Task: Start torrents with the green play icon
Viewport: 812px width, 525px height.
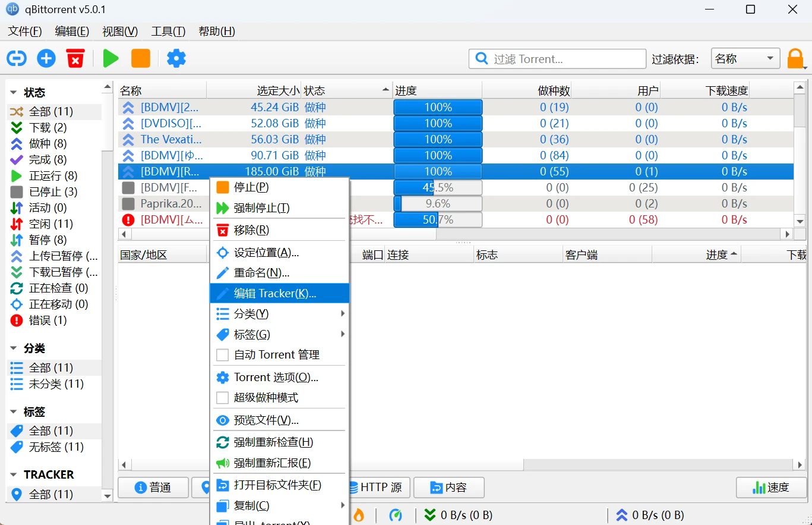Action: coord(110,58)
